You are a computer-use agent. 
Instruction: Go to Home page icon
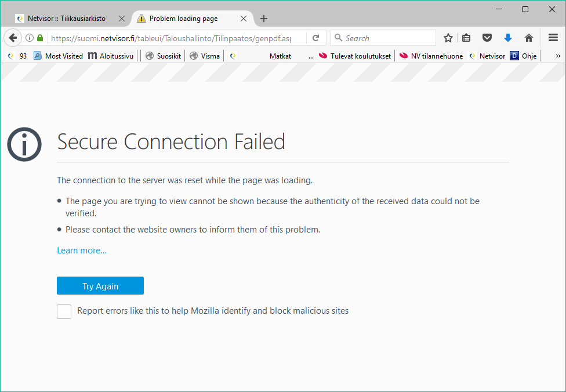point(528,38)
